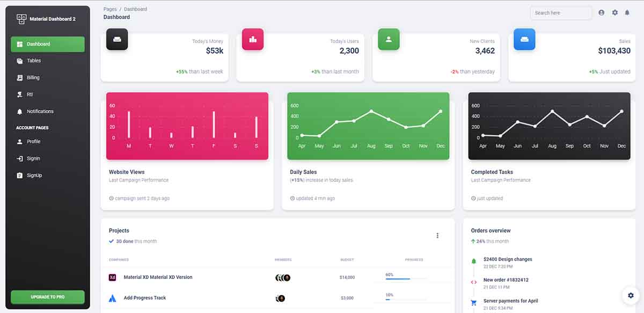
Task: Open the three-dot menu on the Projects card
Action: pos(437,235)
